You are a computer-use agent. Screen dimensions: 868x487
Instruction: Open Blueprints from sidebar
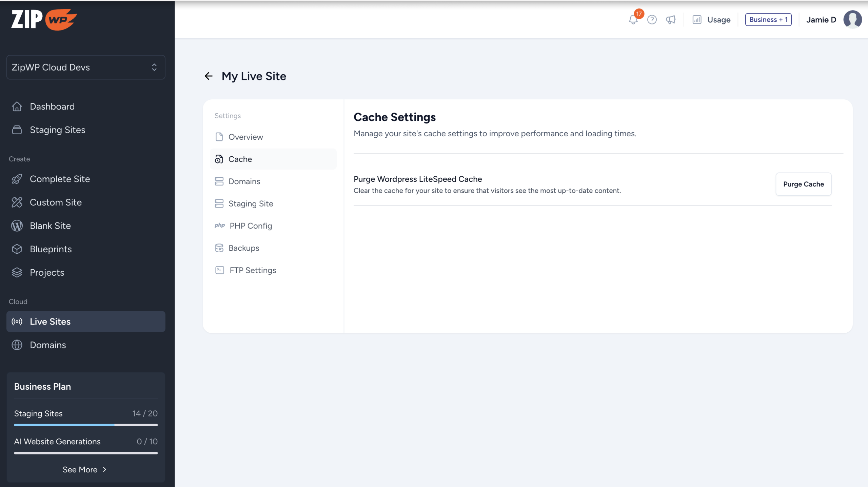(51, 249)
